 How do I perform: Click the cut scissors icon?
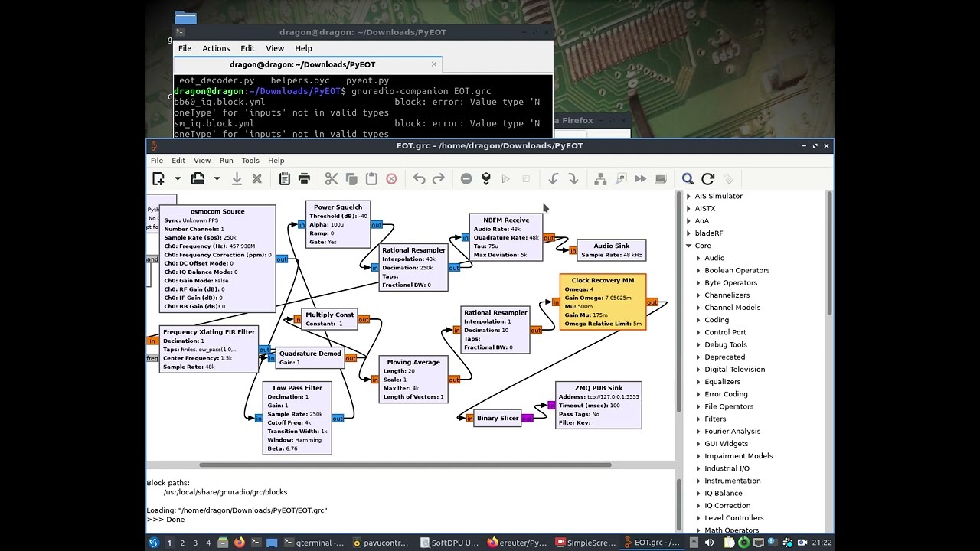[332, 179]
